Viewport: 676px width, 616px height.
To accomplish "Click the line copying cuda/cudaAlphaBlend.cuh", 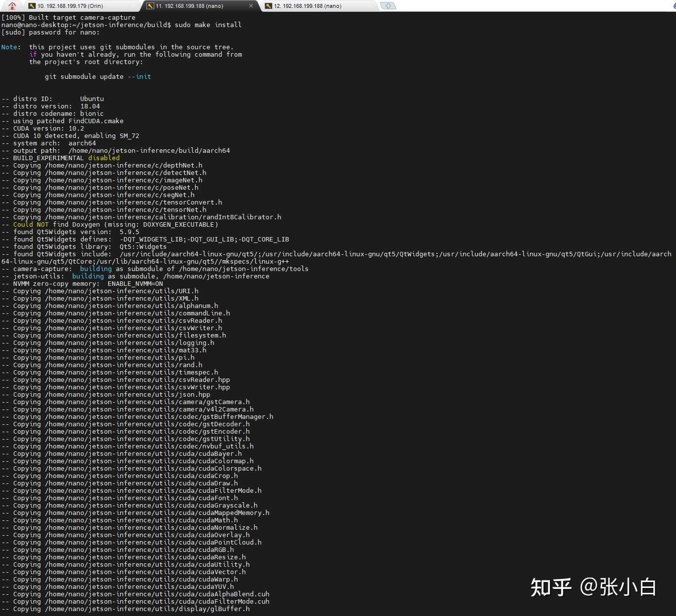I will (x=135, y=594).
